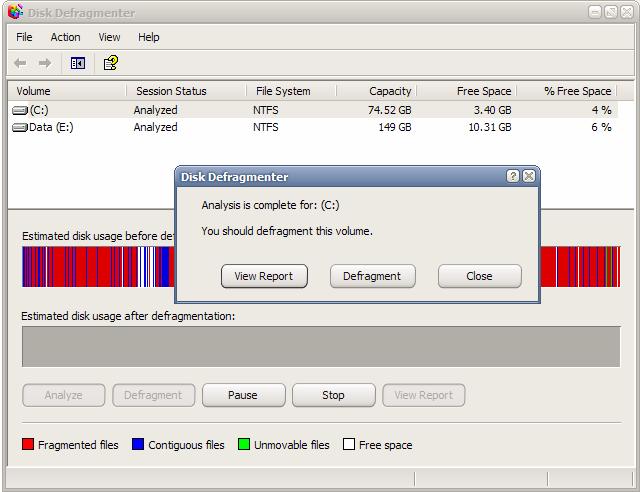The height and width of the screenshot is (492, 640).
Task: Click 'Estimated disk usage after defragmentation:' label
Action: [x=128, y=316]
